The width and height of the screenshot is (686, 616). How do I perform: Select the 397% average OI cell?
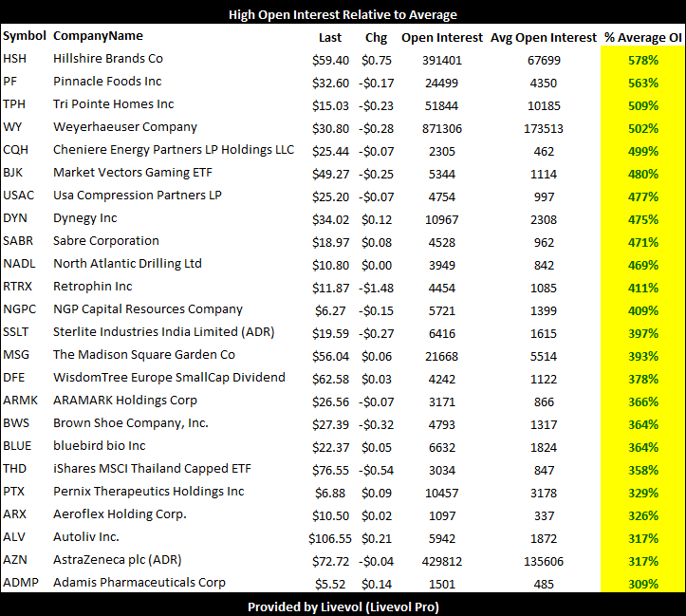[x=643, y=333]
